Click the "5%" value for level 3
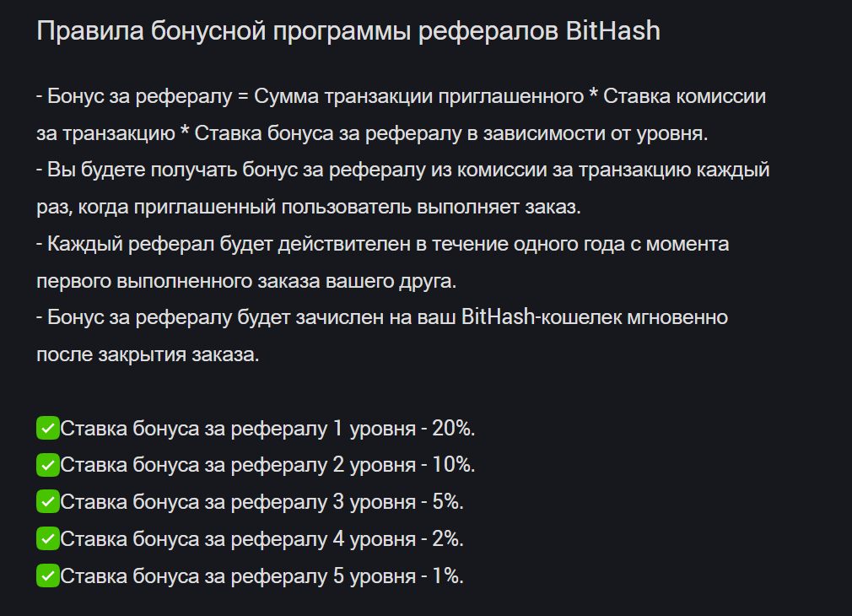This screenshot has width=852, height=616. point(448,502)
